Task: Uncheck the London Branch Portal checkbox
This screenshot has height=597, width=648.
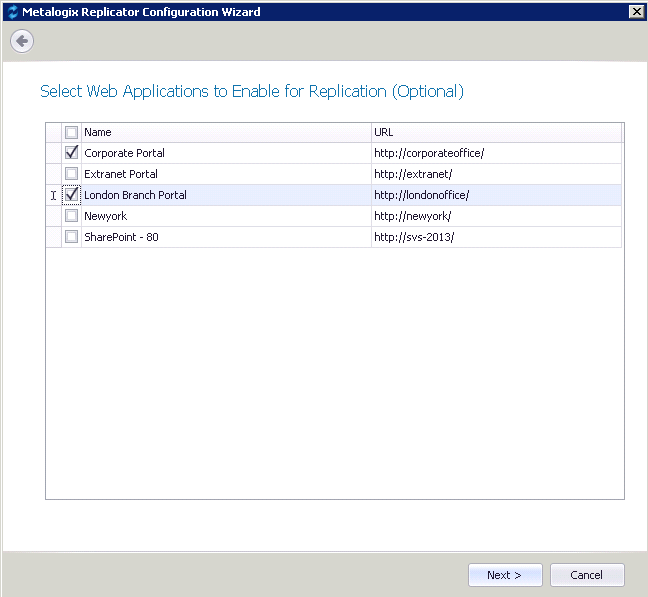Action: pos(71,195)
